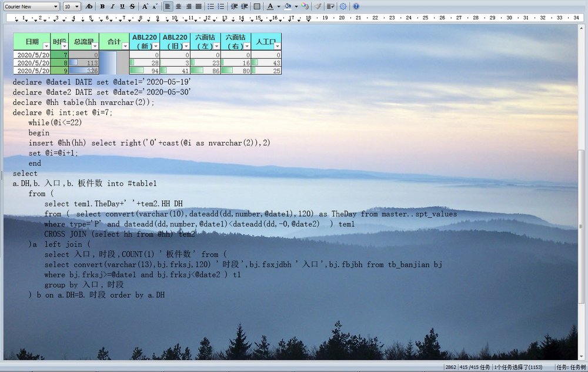Toggle bold formatting

tap(102, 6)
